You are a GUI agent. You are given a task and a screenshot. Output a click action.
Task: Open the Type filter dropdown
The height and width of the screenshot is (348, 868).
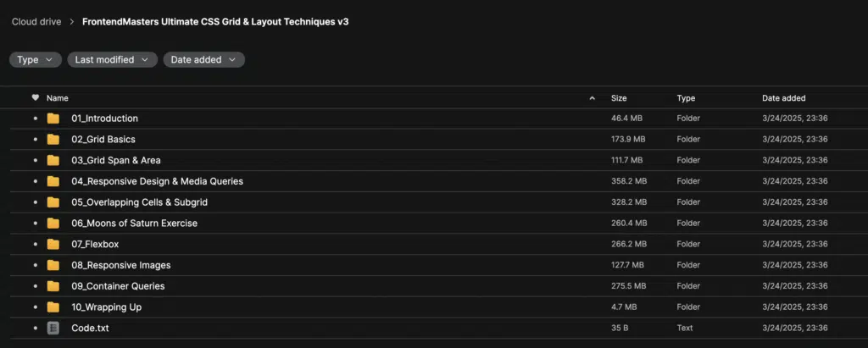pos(36,60)
